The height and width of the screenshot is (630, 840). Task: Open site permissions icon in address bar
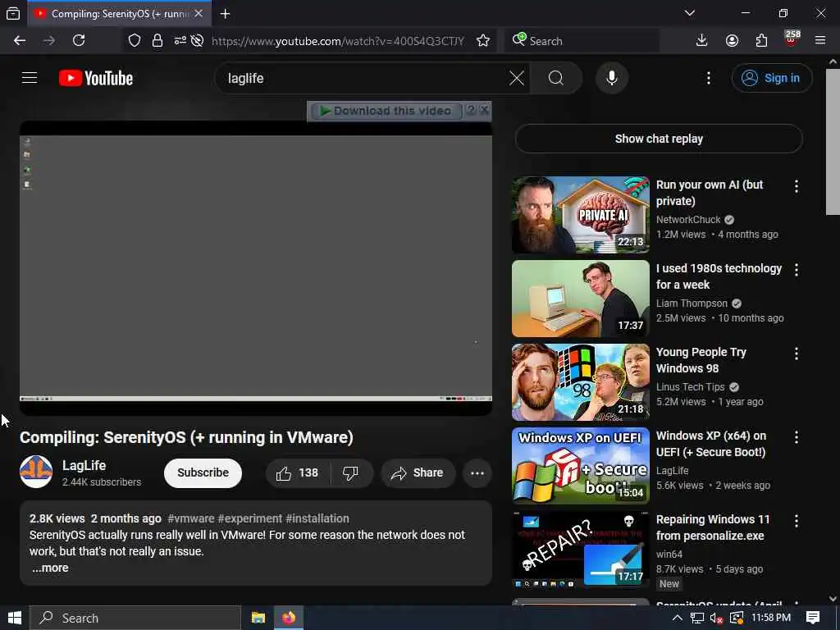click(180, 41)
